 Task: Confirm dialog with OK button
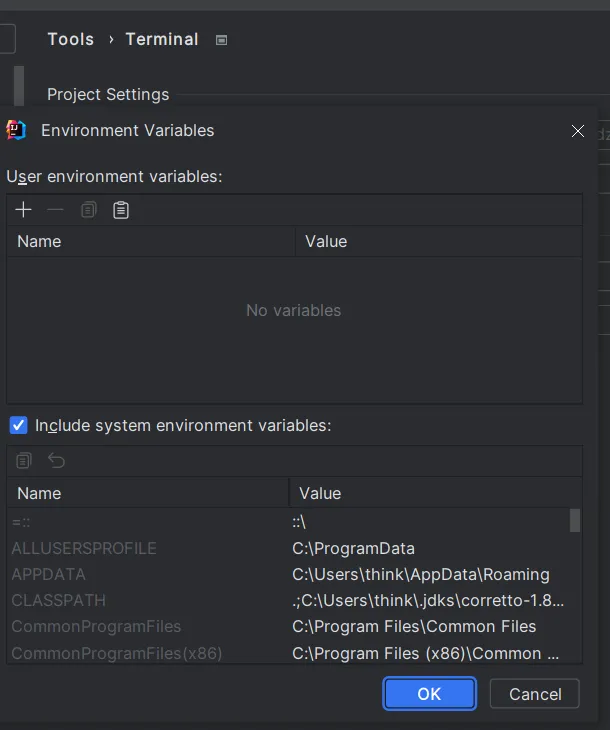(x=429, y=694)
